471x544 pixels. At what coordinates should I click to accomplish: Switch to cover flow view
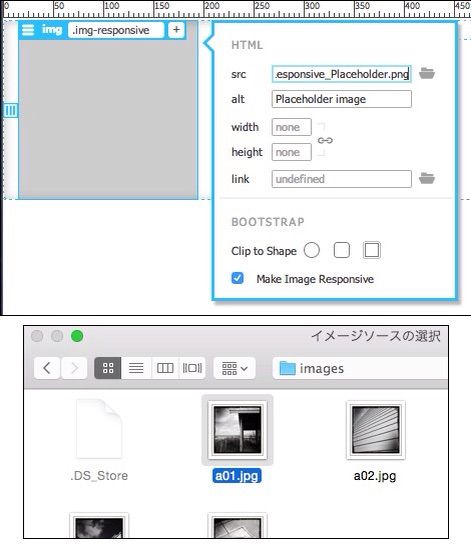[192, 368]
